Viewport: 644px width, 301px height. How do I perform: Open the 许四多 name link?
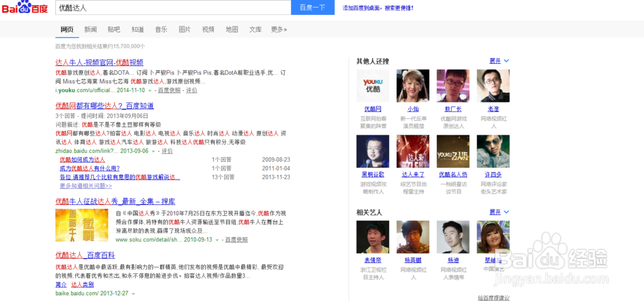click(493, 175)
